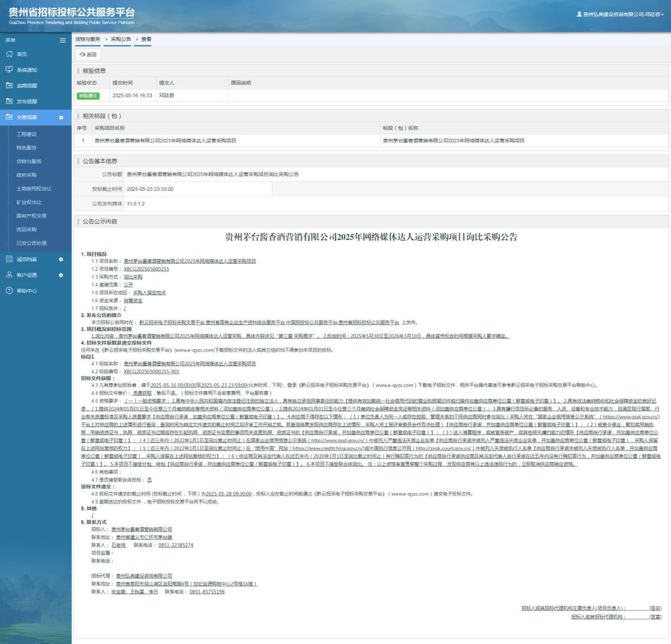The height and width of the screenshot is (644, 671).
Task: Click the 核验通过 green status badge
Action: tap(88, 96)
